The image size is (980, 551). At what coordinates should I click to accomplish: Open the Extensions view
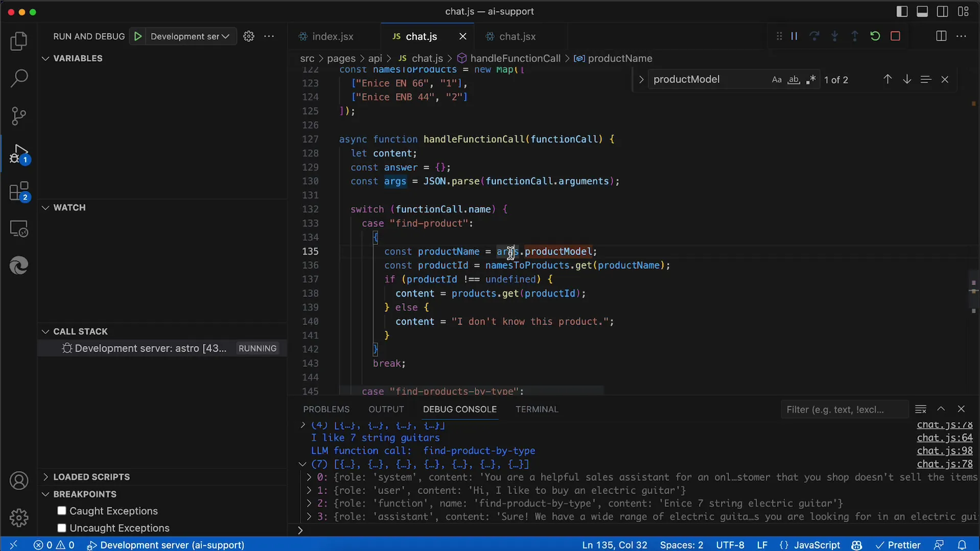tap(19, 192)
